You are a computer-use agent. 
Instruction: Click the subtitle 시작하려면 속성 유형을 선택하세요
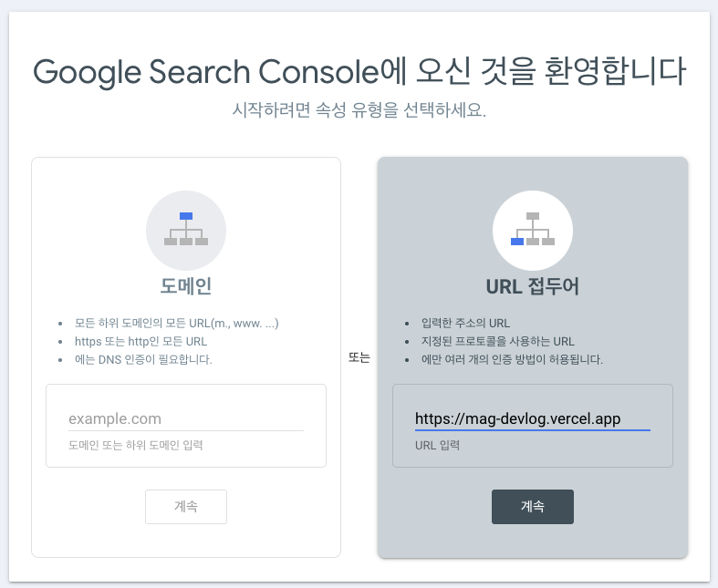tap(359, 109)
